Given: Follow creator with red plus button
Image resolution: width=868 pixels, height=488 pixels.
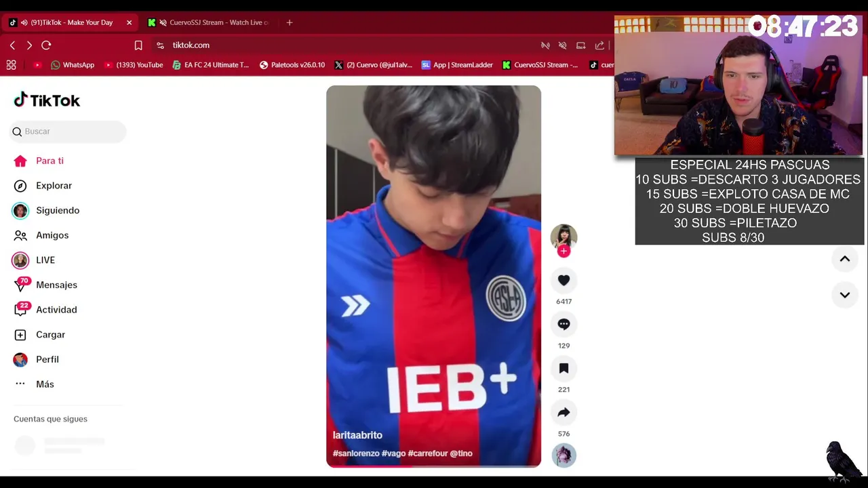Looking at the screenshot, I should tap(564, 251).
